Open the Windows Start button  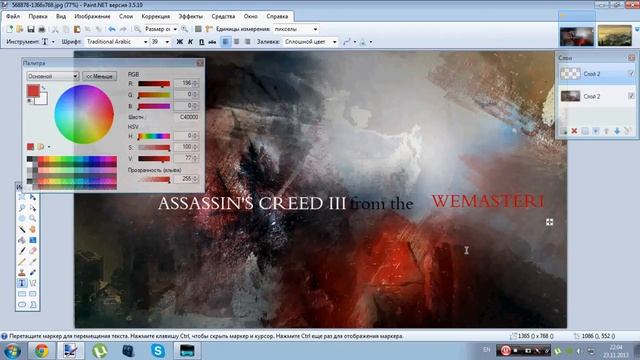tap(11, 351)
